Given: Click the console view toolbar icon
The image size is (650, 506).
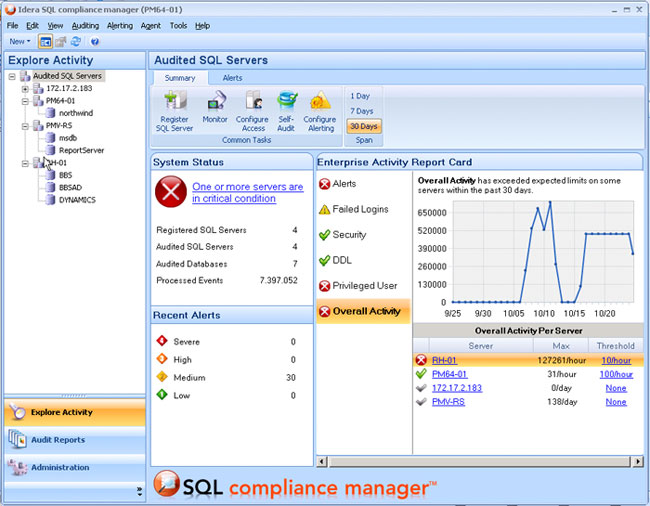Looking at the screenshot, I should [x=45, y=41].
